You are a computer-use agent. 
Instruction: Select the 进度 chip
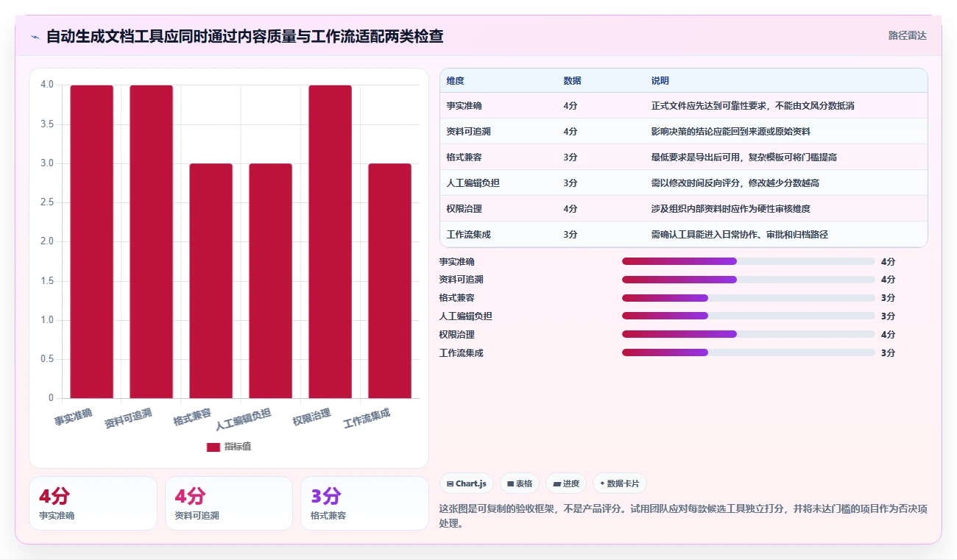click(566, 483)
